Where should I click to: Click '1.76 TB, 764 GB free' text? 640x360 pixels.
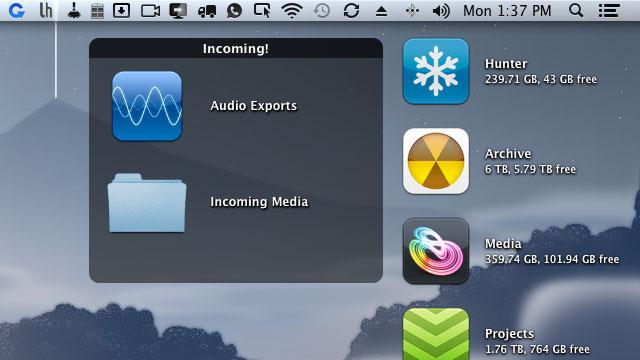point(537,349)
